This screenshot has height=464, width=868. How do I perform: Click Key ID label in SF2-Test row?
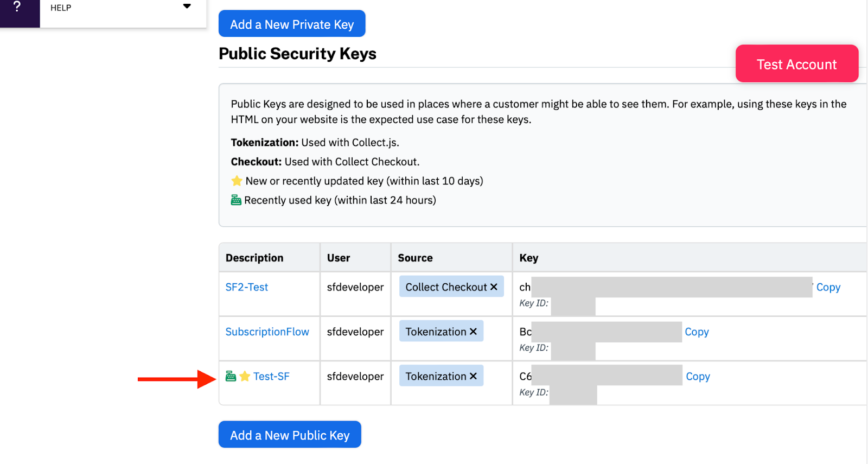534,303
